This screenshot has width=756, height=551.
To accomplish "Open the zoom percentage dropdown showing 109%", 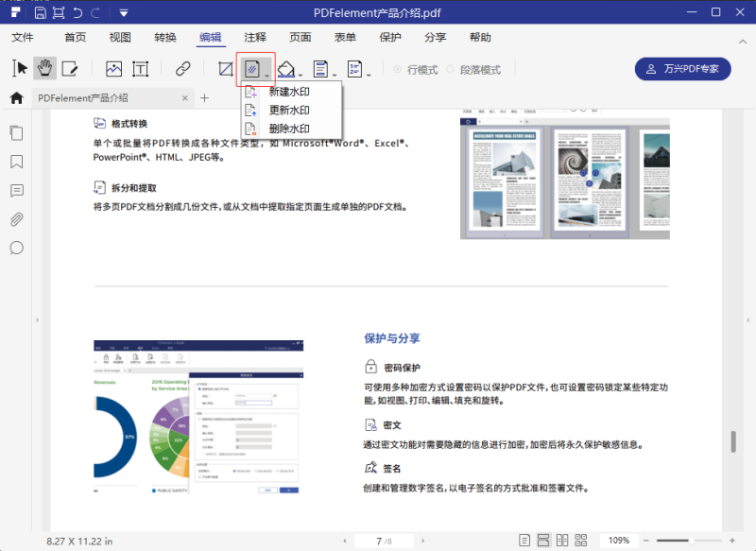I will click(x=619, y=540).
